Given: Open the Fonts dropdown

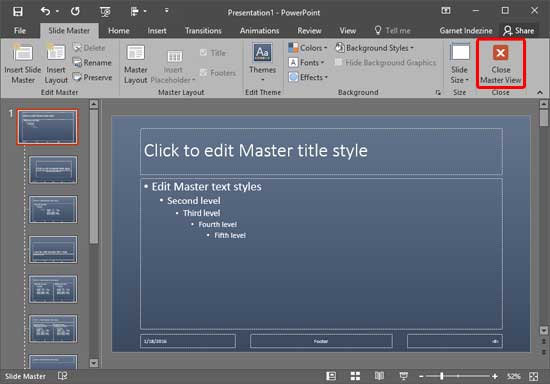Looking at the screenshot, I should tap(306, 63).
